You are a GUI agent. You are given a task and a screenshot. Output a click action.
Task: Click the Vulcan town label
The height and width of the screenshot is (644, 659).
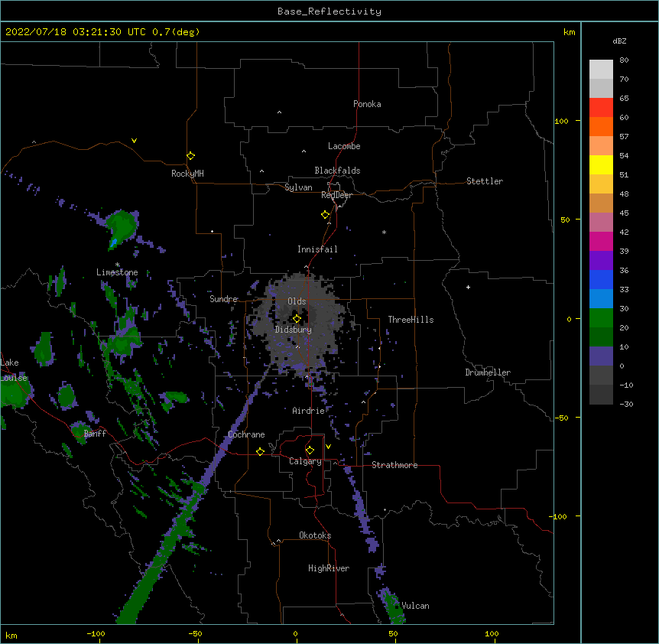coord(415,606)
